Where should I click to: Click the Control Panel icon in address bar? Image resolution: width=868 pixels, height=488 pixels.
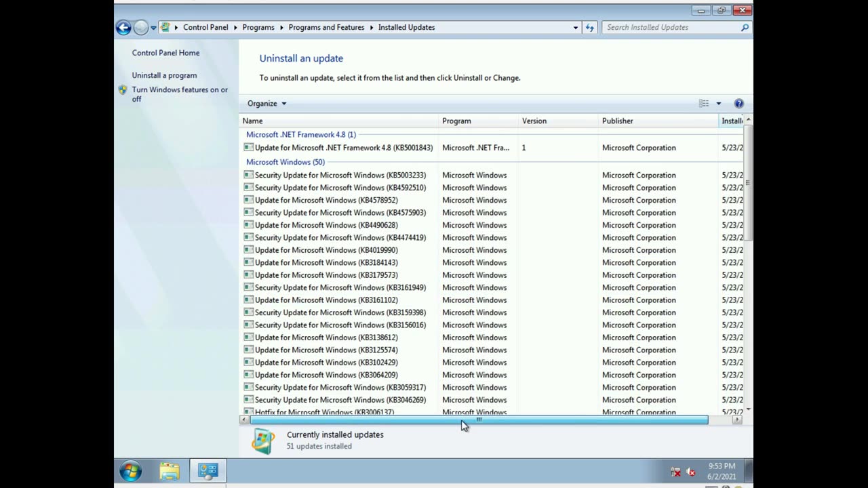pos(165,27)
